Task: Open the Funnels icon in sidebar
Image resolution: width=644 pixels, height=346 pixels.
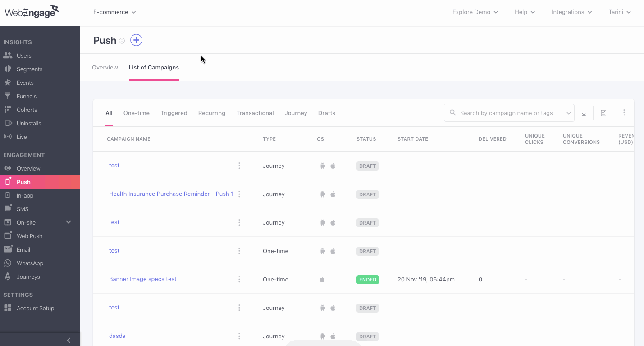Action: pos(8,96)
